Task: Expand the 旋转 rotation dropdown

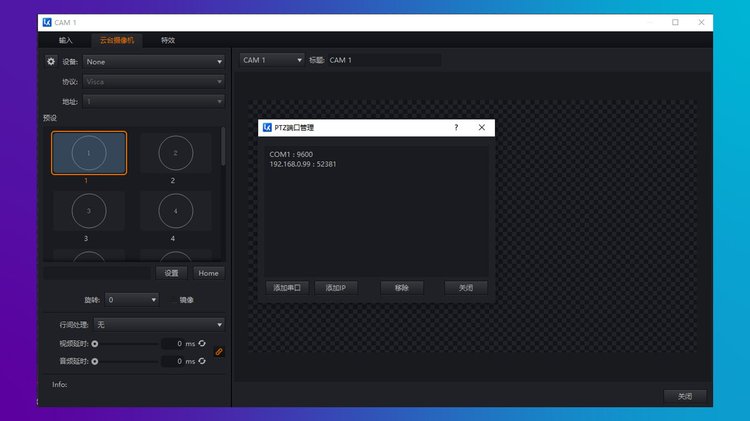Action: [x=132, y=299]
